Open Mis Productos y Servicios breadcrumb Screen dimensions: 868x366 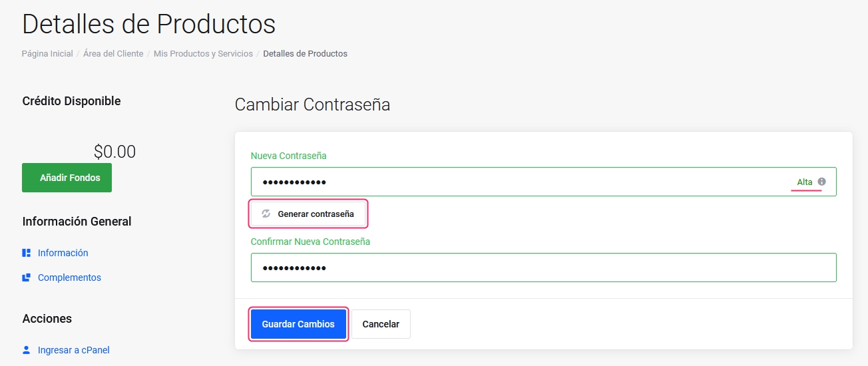click(x=203, y=53)
